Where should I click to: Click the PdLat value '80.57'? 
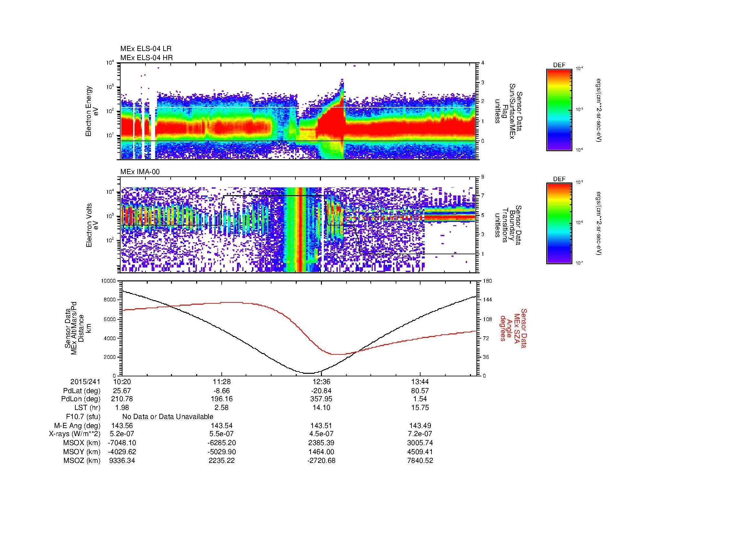click(420, 391)
